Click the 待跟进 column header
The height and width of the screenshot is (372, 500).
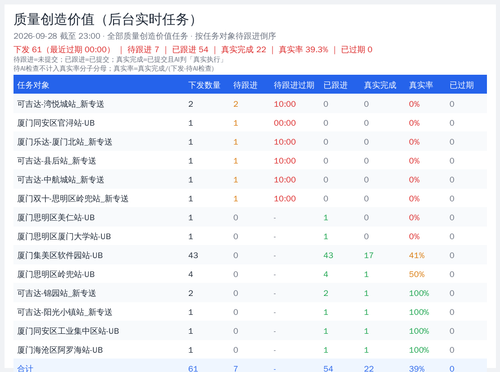point(245,85)
